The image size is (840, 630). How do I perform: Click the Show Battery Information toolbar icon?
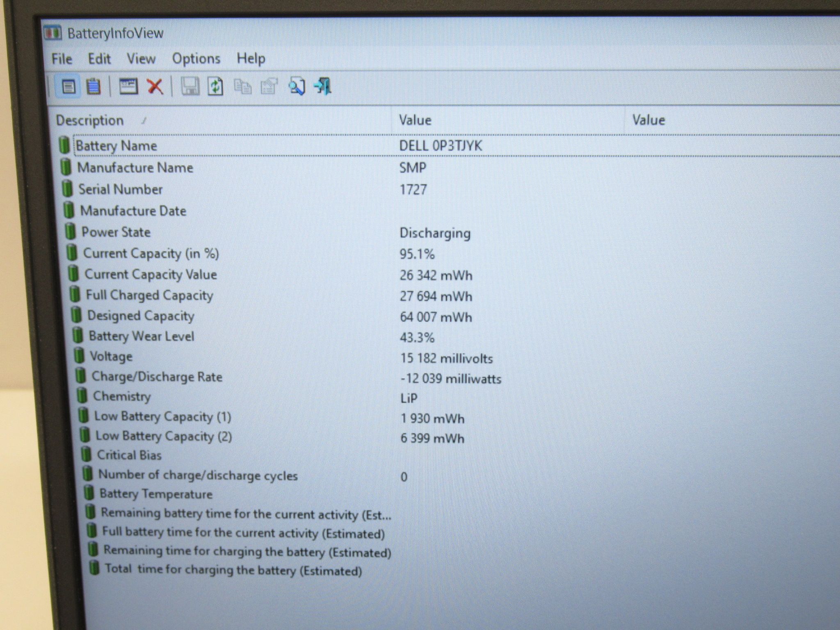[68, 87]
